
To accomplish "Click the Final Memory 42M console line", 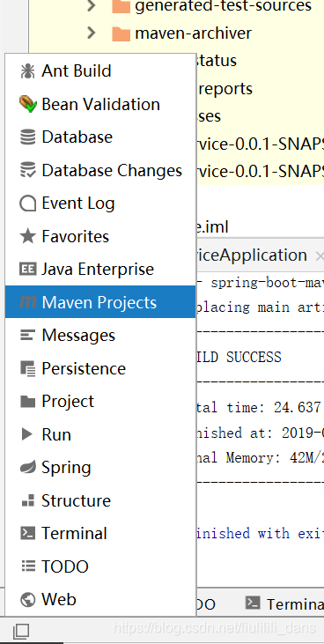I will point(261,457).
